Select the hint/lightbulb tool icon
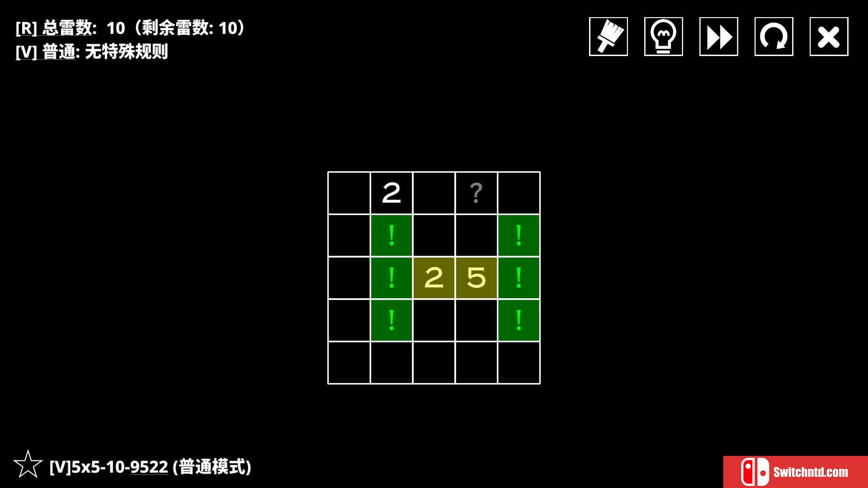 663,36
